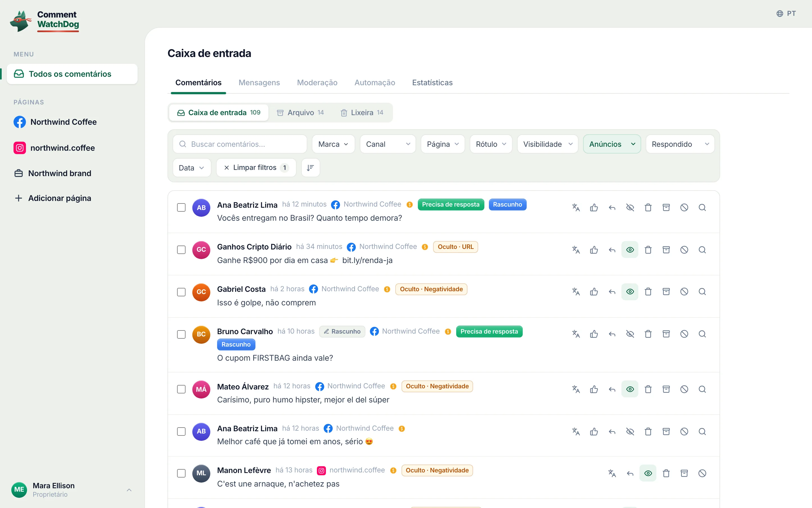Viewport: 812px width, 508px height.
Task: Open the Lixeira folder
Action: pos(362,113)
